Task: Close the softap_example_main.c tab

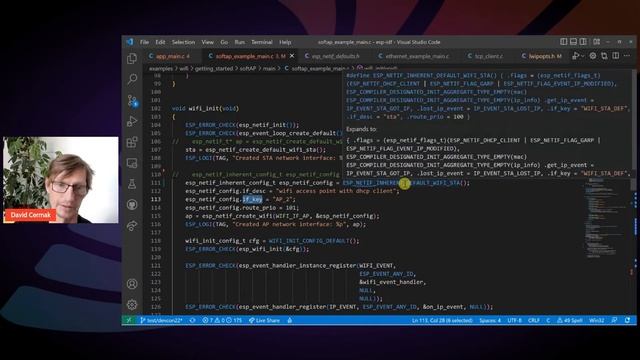Action: (292, 56)
